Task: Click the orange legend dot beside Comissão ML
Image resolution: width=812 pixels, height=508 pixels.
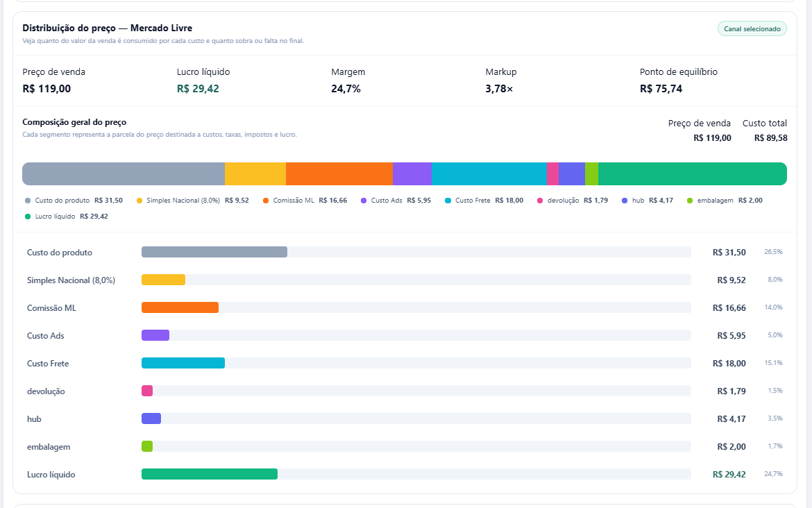Action: (266, 201)
